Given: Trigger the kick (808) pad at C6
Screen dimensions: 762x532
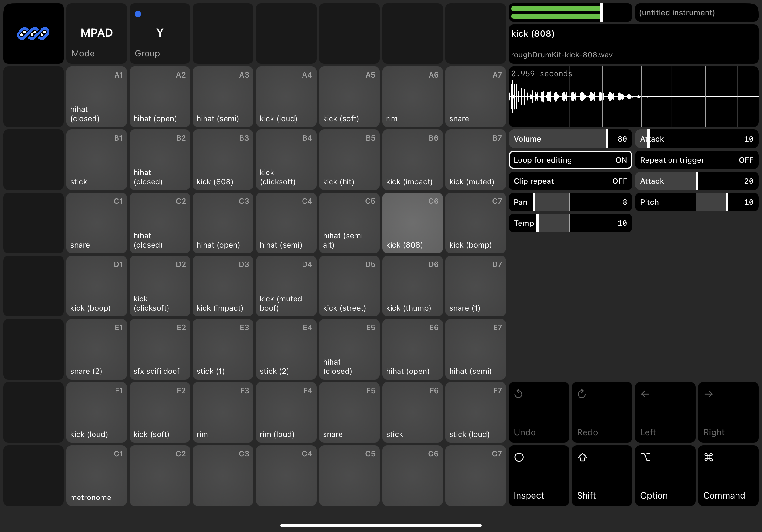Looking at the screenshot, I should tap(412, 223).
